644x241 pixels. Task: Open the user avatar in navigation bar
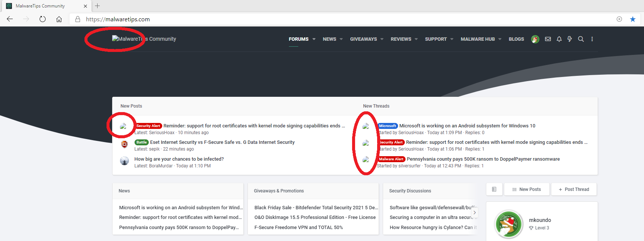coord(535,39)
